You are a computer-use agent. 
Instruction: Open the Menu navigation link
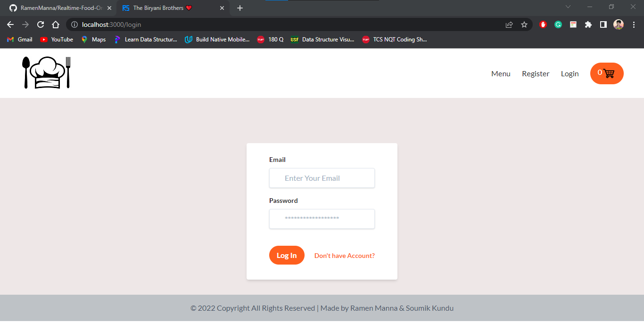tap(501, 73)
